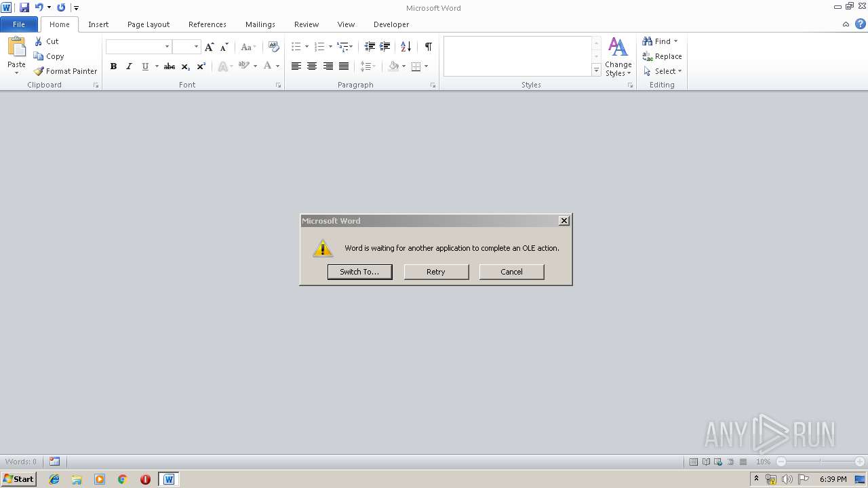The width and height of the screenshot is (868, 488).
Task: Open the Select dropdown in Editing
Action: (x=663, y=71)
